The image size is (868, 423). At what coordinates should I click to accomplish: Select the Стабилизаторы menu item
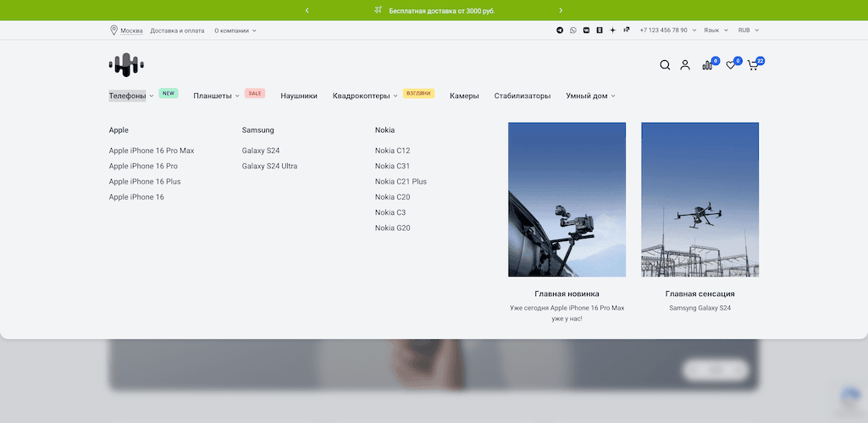click(x=522, y=96)
